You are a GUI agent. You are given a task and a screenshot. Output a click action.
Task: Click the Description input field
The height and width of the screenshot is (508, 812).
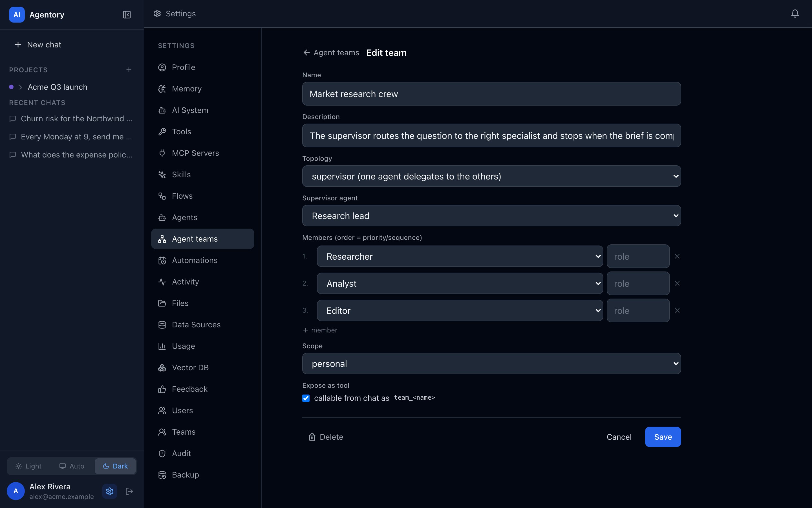point(491,135)
